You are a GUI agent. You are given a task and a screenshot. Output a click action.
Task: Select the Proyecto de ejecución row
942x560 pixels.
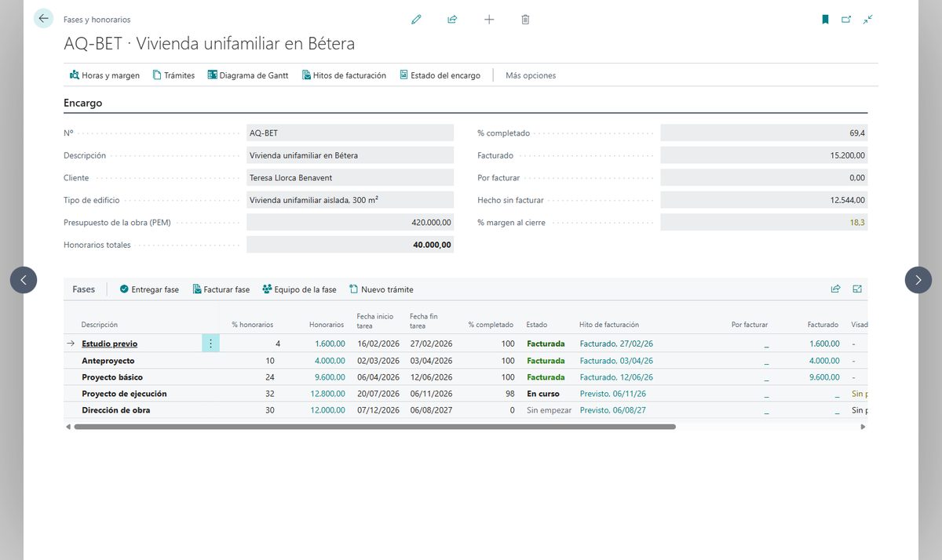pyautogui.click(x=465, y=394)
